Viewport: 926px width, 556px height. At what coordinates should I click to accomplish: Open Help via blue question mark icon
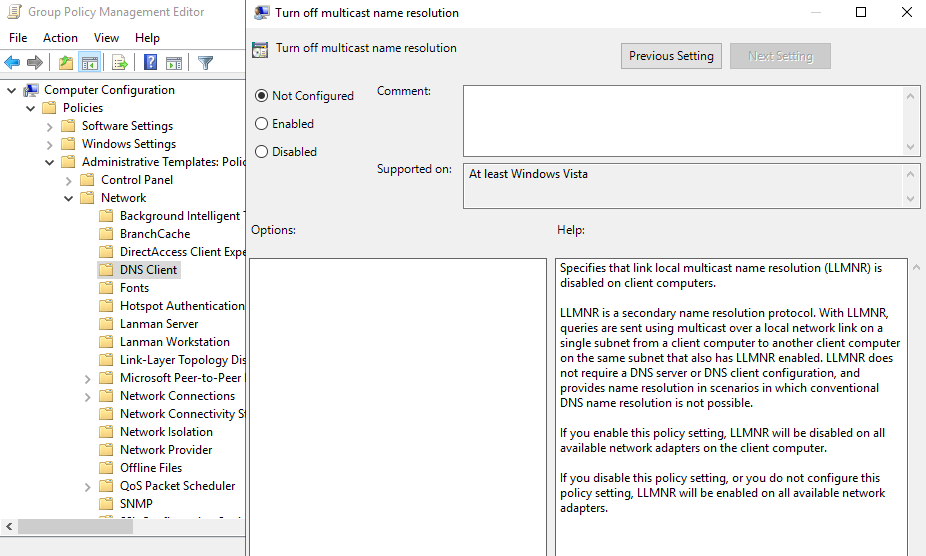coord(150,63)
